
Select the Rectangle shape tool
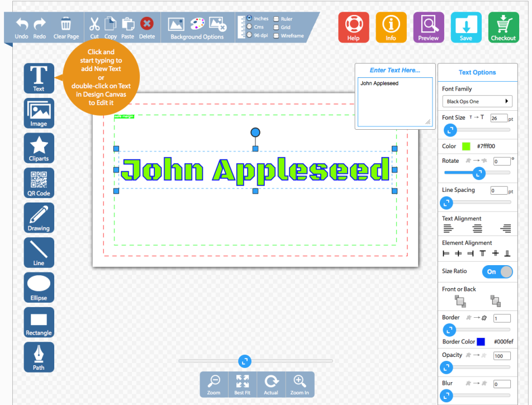point(39,322)
